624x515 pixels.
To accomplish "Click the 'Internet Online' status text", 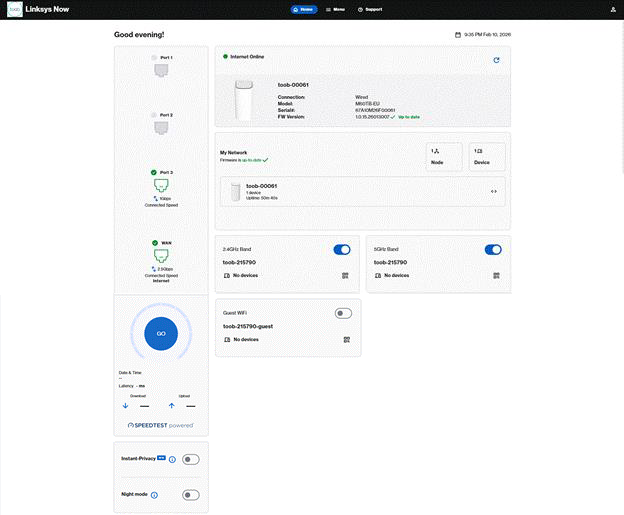I will click(x=247, y=57).
